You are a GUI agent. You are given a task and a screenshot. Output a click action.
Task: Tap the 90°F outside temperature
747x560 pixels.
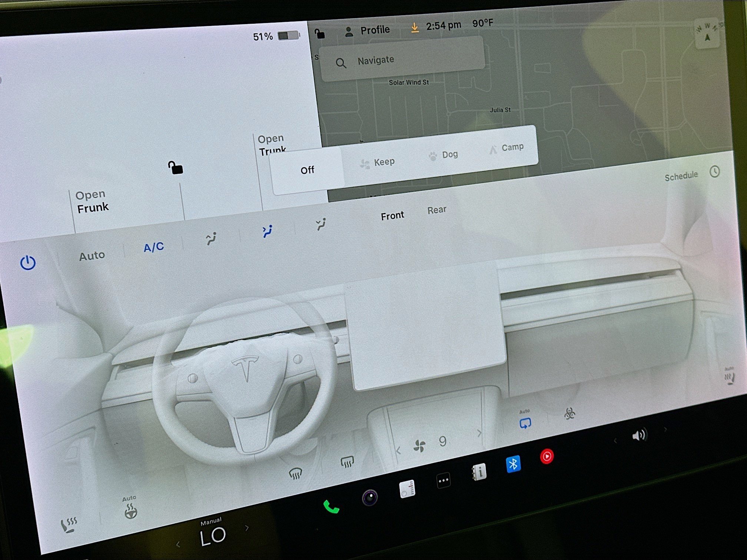(x=482, y=23)
